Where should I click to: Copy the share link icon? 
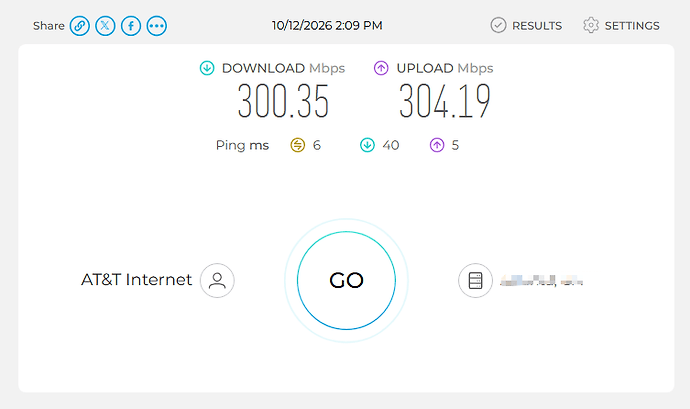click(80, 26)
